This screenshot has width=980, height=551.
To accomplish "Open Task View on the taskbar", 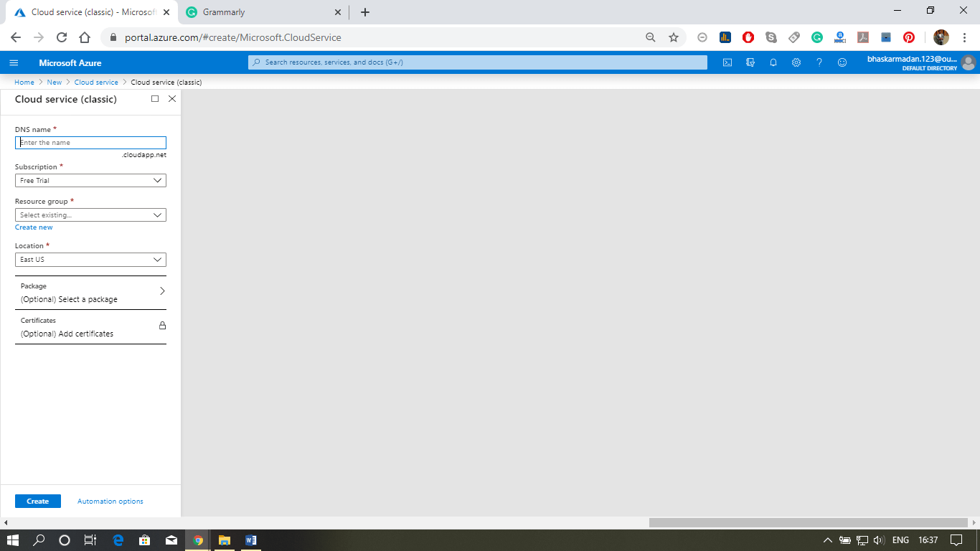I will (x=90, y=540).
